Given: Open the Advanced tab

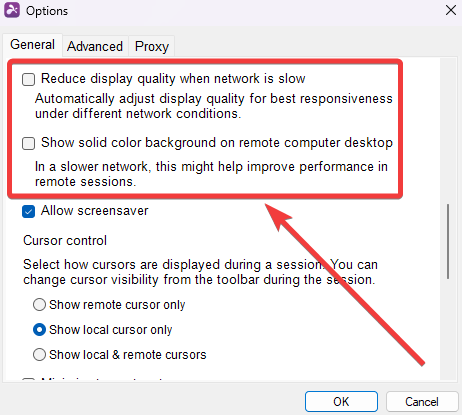Looking at the screenshot, I should click(95, 46).
